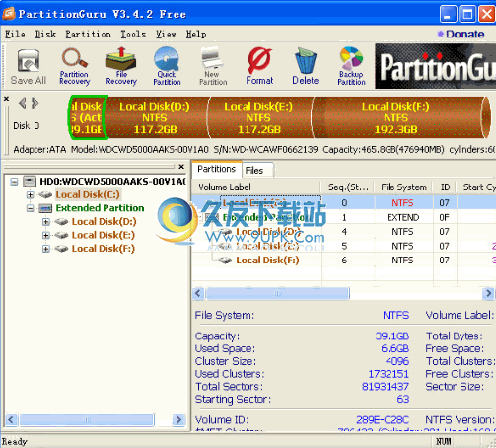Select Local Disk(F:) 192.3GB segment in disk map
Image resolution: width=496 pixels, height=448 pixels.
(x=395, y=117)
